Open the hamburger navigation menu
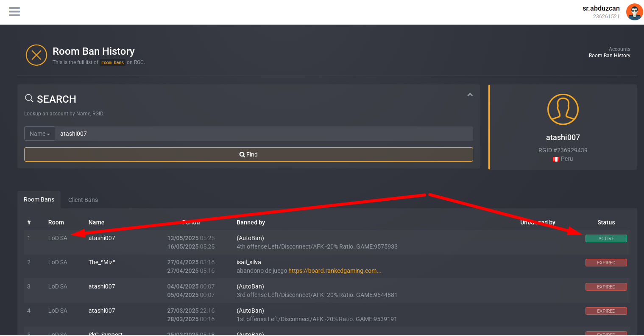644x336 pixels. coord(14,11)
